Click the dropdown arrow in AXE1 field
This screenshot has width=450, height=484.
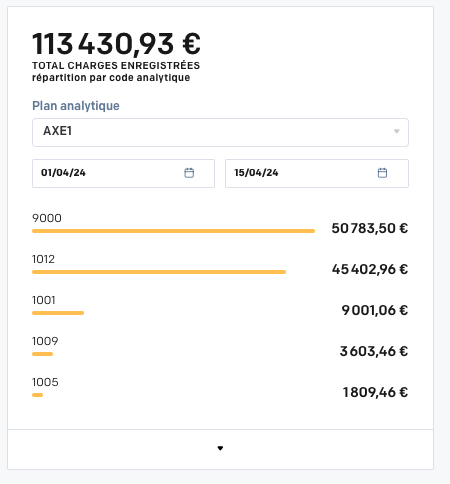pos(397,131)
